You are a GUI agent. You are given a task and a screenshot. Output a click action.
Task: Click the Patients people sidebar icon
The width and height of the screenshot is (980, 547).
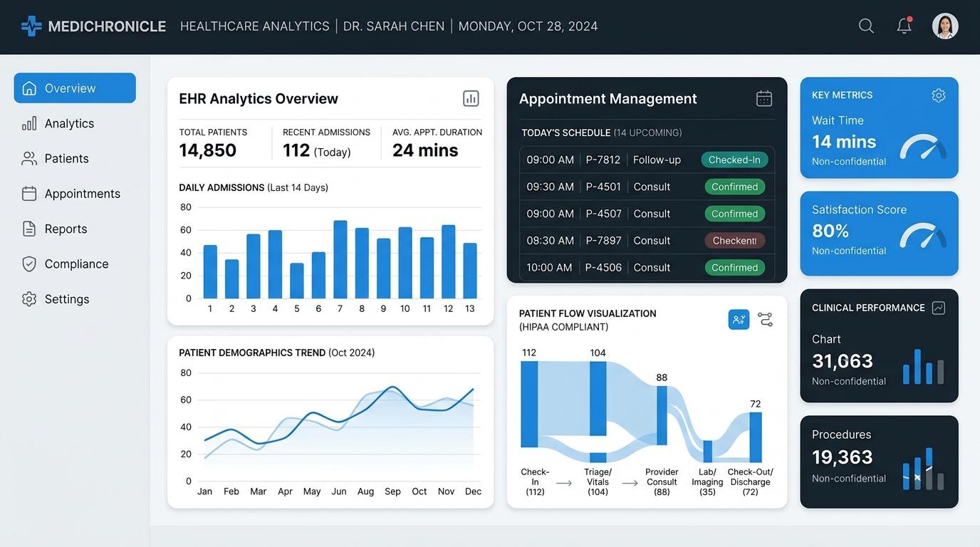coord(29,158)
